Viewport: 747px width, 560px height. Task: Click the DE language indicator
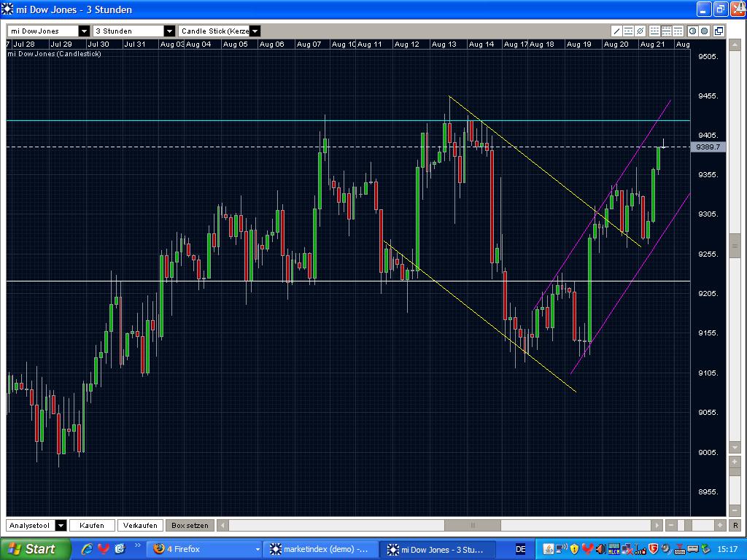pyautogui.click(x=521, y=550)
